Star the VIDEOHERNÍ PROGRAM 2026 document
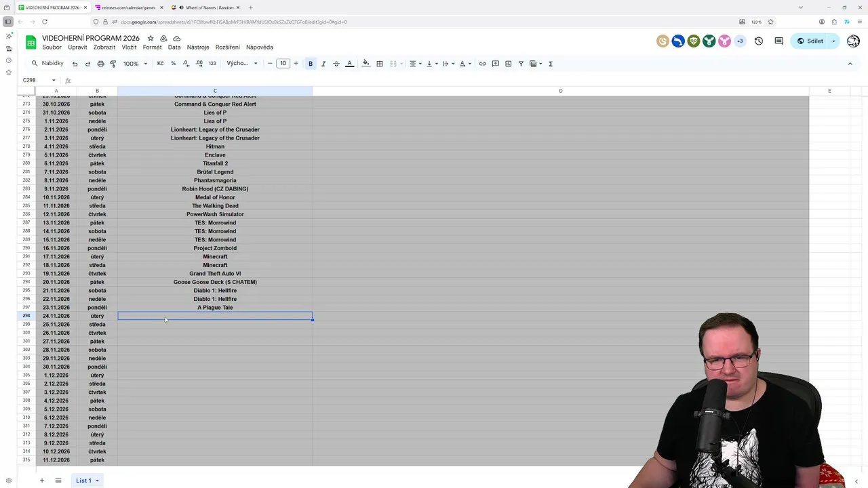Viewport: 868px width, 488px height. (x=151, y=39)
